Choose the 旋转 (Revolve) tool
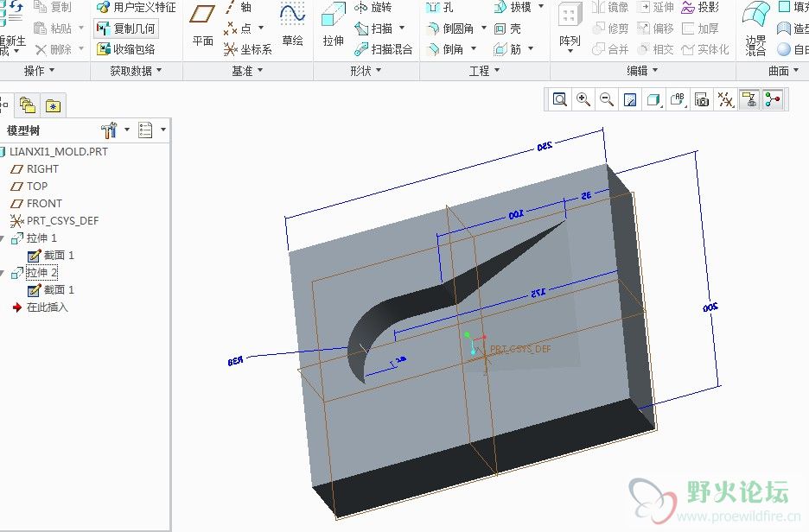809x532 pixels. coord(373,7)
